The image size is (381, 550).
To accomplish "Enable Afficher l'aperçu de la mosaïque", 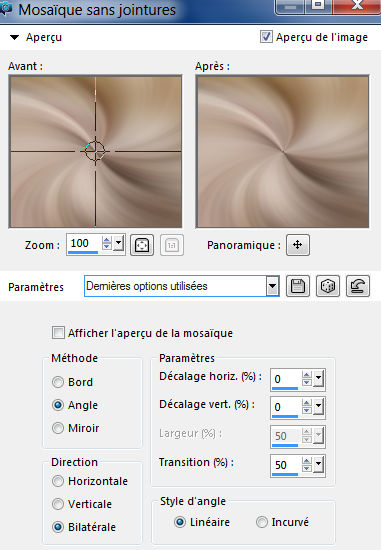I will click(x=58, y=333).
